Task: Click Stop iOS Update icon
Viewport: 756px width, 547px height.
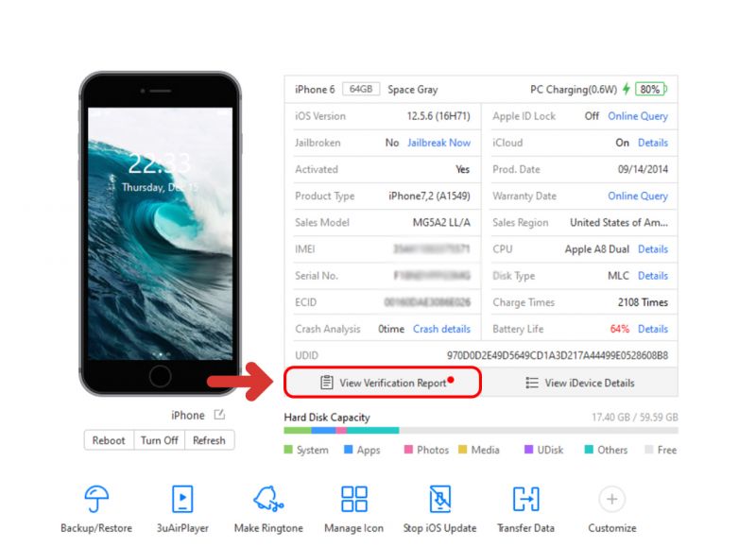Action: tap(439, 499)
